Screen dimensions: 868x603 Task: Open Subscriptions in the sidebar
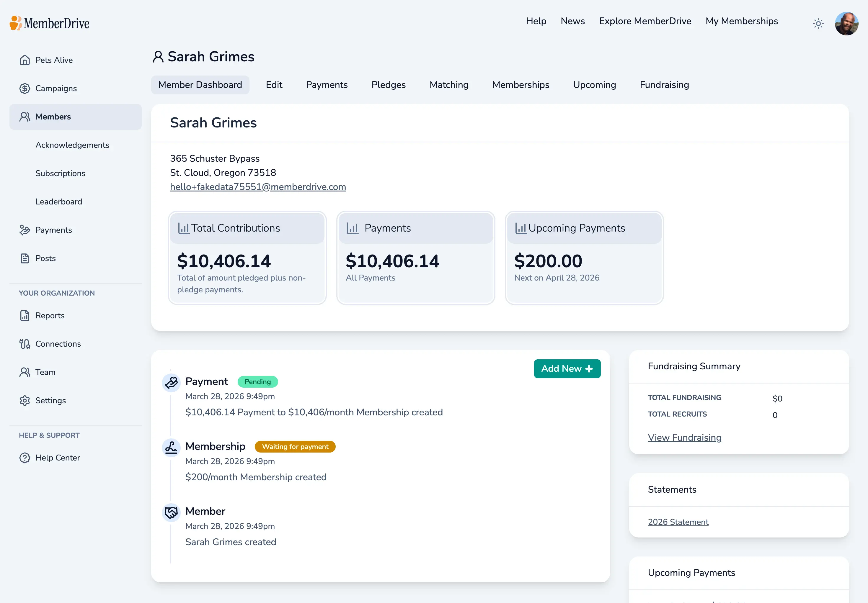click(61, 173)
